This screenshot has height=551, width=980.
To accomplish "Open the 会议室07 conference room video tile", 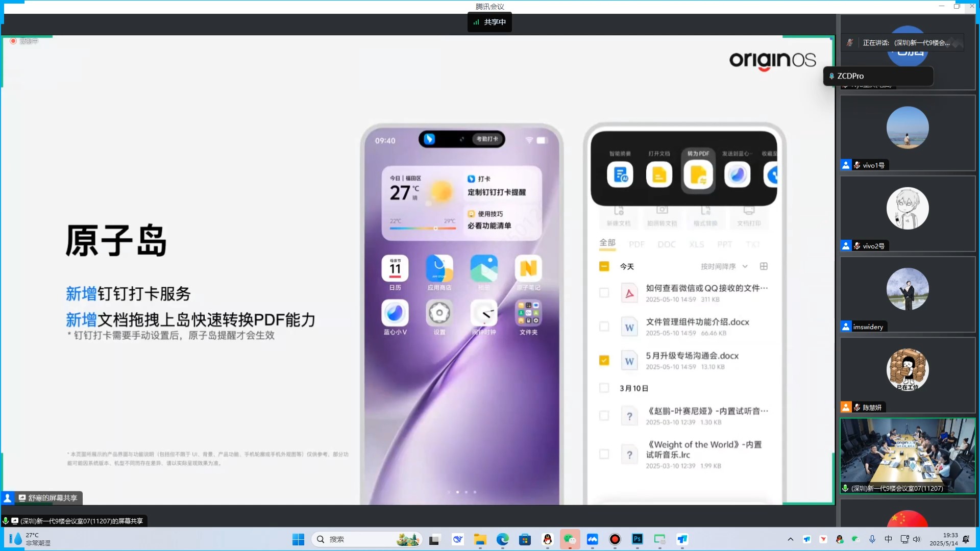I will coord(908,456).
